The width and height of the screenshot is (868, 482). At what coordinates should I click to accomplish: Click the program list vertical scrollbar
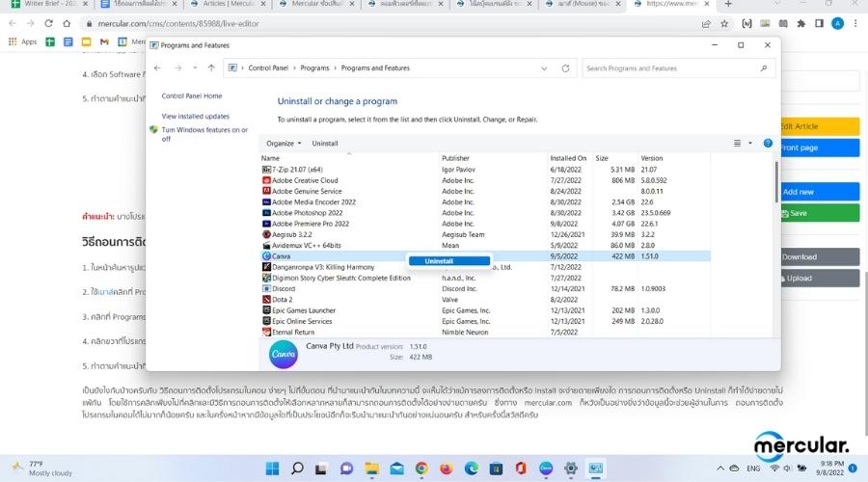point(776,182)
